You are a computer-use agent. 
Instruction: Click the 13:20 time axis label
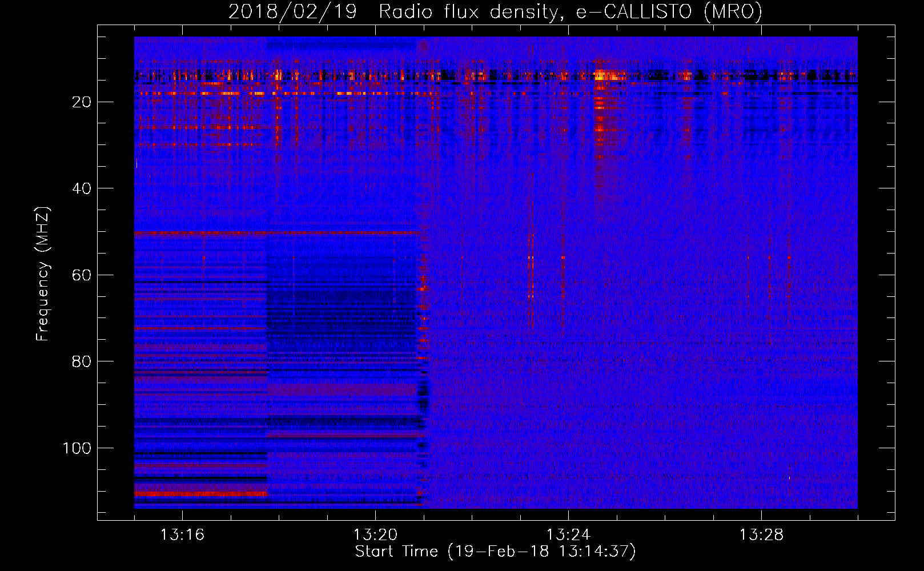click(375, 535)
